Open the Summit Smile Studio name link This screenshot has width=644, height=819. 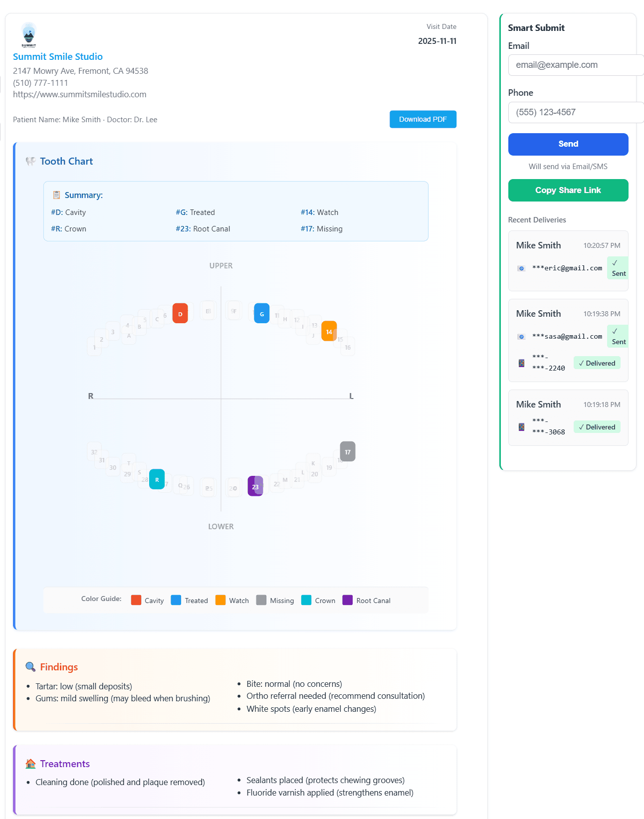(58, 57)
